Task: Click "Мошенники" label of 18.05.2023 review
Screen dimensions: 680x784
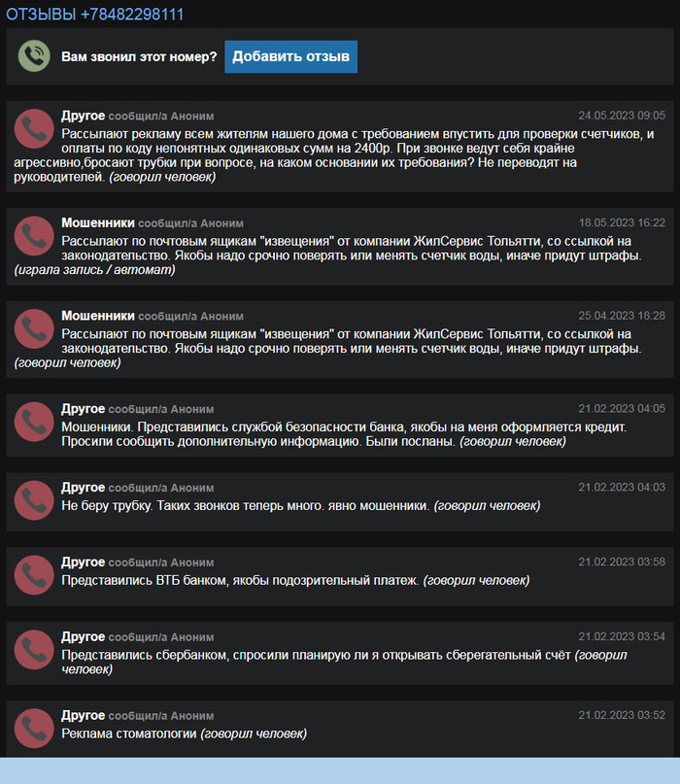Action: tap(97, 223)
